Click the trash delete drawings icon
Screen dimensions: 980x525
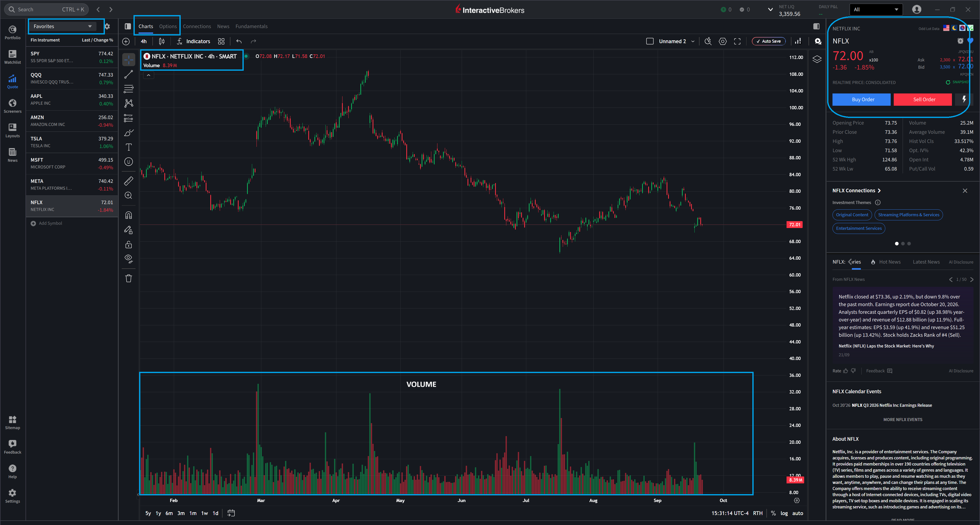point(129,278)
